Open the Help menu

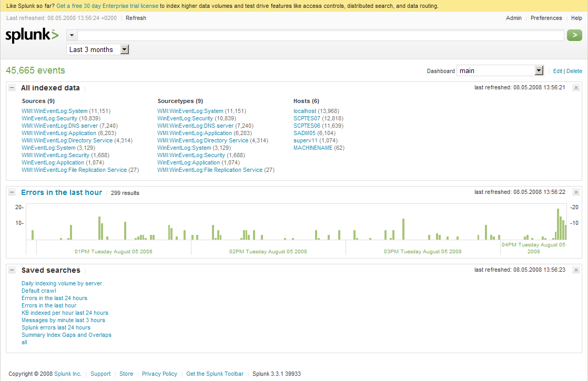(577, 18)
